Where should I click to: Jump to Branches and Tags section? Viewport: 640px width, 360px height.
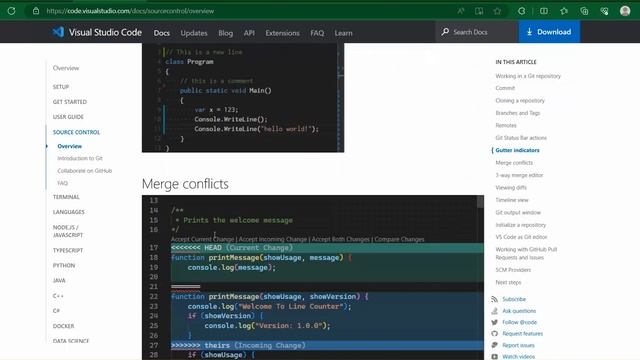pos(518,113)
